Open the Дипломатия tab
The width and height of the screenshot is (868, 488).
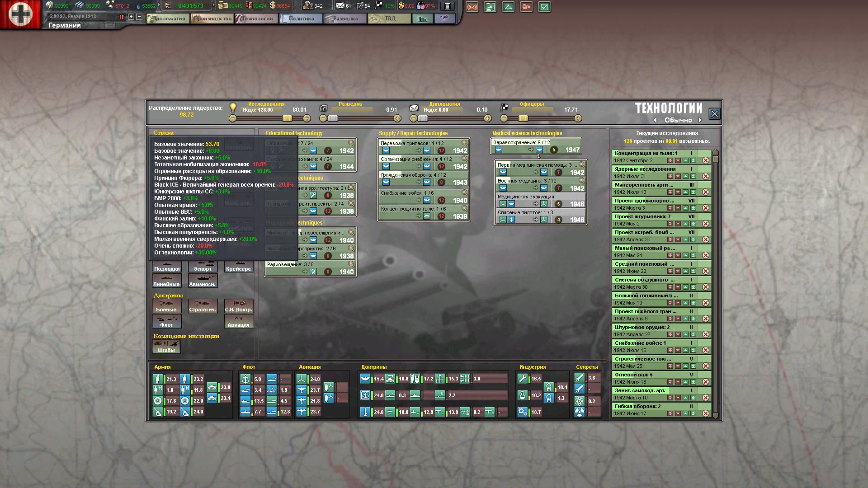[168, 19]
